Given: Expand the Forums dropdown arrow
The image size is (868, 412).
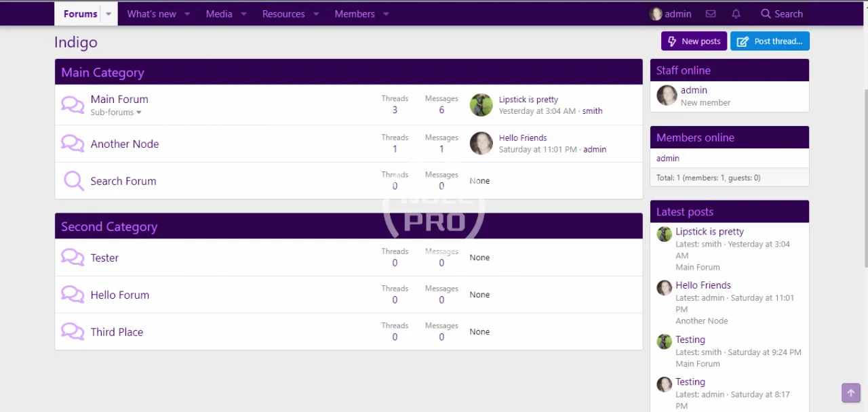Looking at the screenshot, I should point(108,14).
